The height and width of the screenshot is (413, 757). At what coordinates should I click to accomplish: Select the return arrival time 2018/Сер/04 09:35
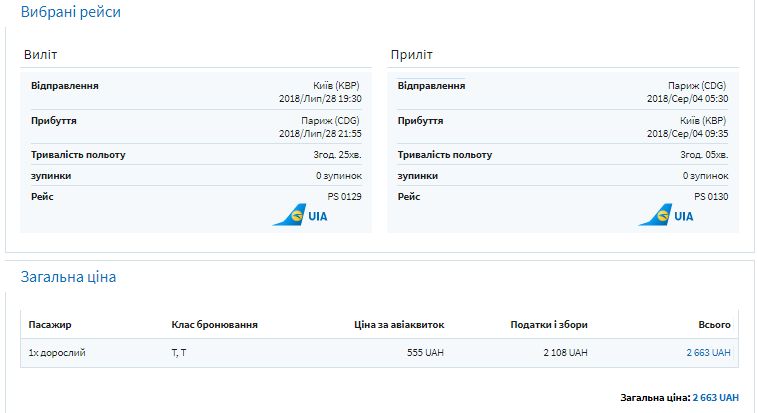pos(687,133)
